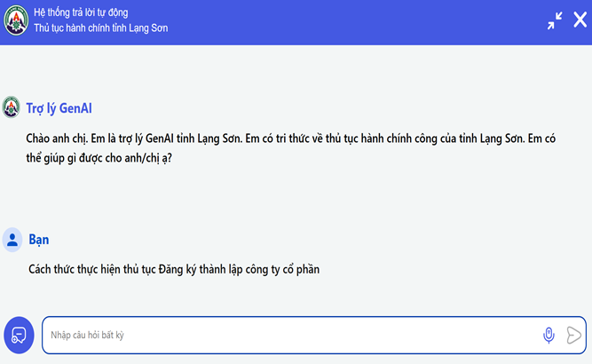592x364 pixels.
Task: Click subtitle 'Thủ tục hành chính tỉnh Lạng Sơn'
Action: [x=100, y=28]
